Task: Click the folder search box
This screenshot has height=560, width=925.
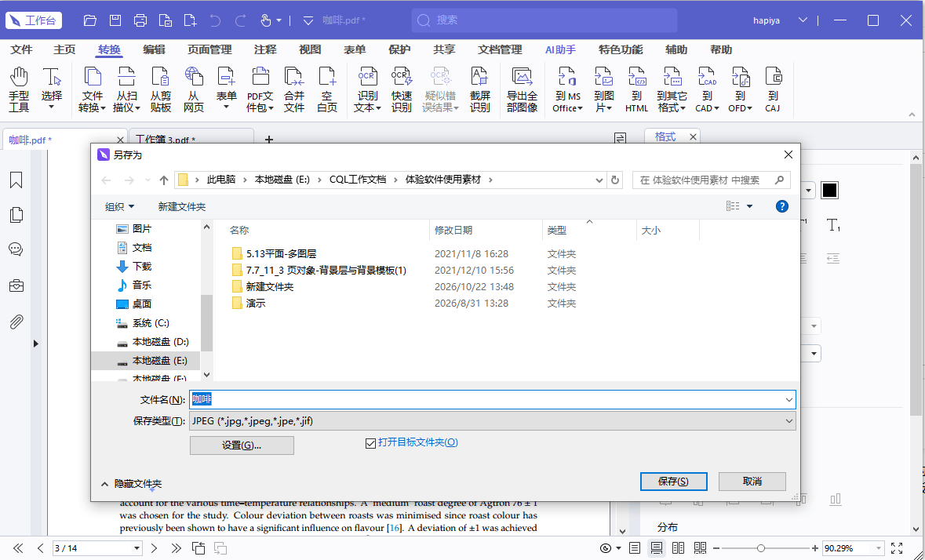Action: pyautogui.click(x=711, y=180)
